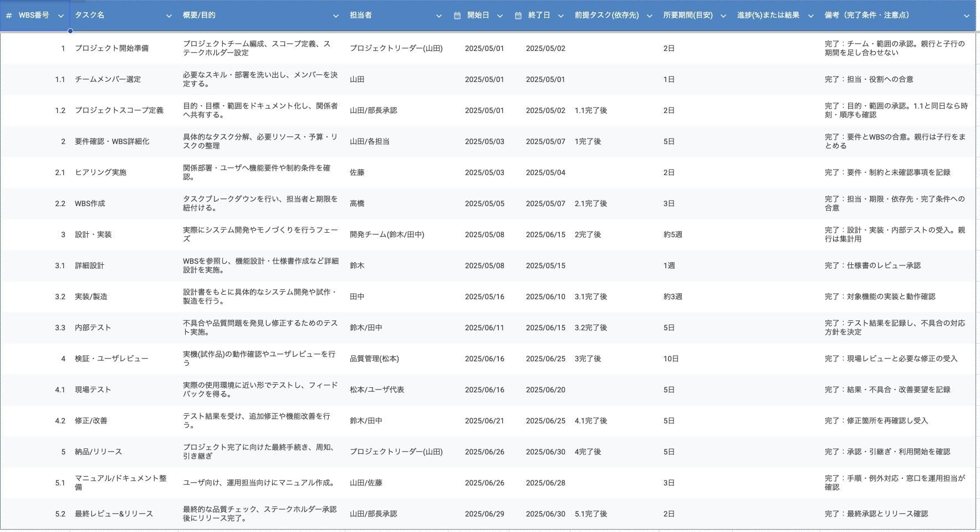Open the 開始日 column dropdown arrow
Screen dimensions: 980x532
[499, 16]
